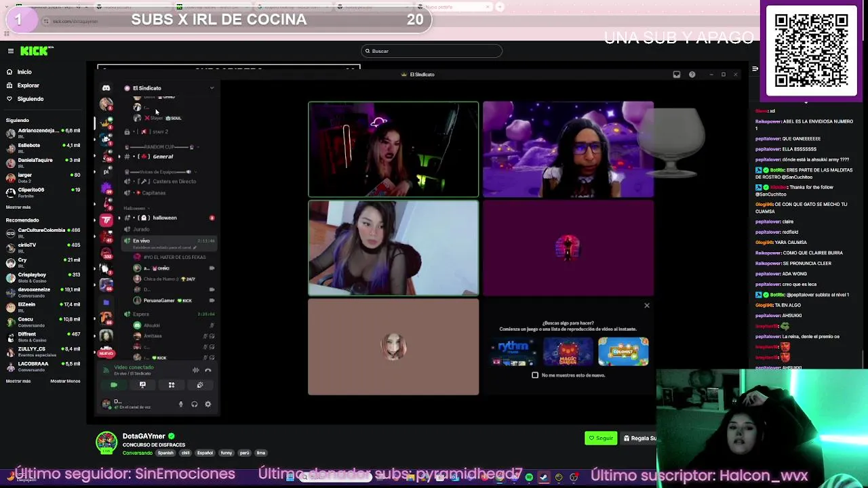Open Crisplayboy recommended channel
This screenshot has width=868, height=488.
coord(43,277)
